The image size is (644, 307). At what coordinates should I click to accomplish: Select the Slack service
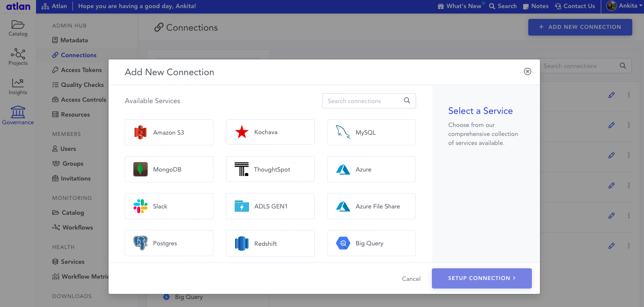pos(169,206)
